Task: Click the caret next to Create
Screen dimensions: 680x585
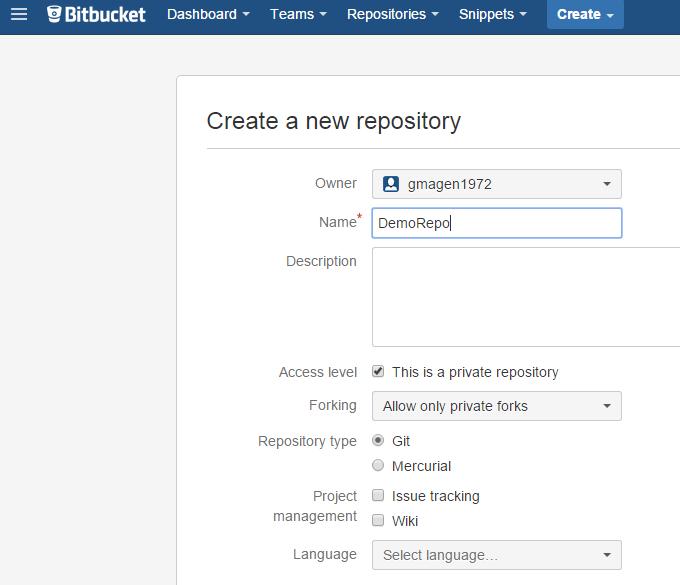Action: tap(610, 15)
